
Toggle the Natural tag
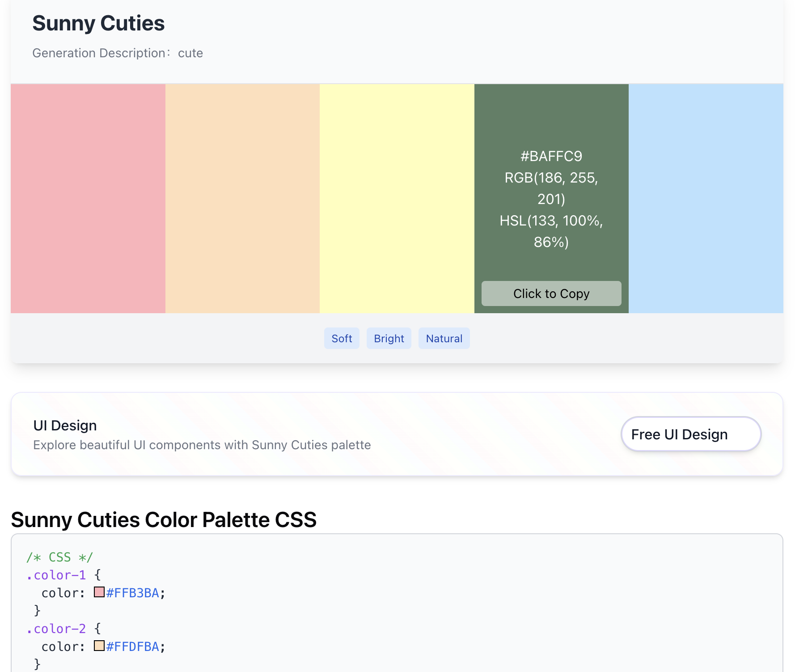click(444, 338)
